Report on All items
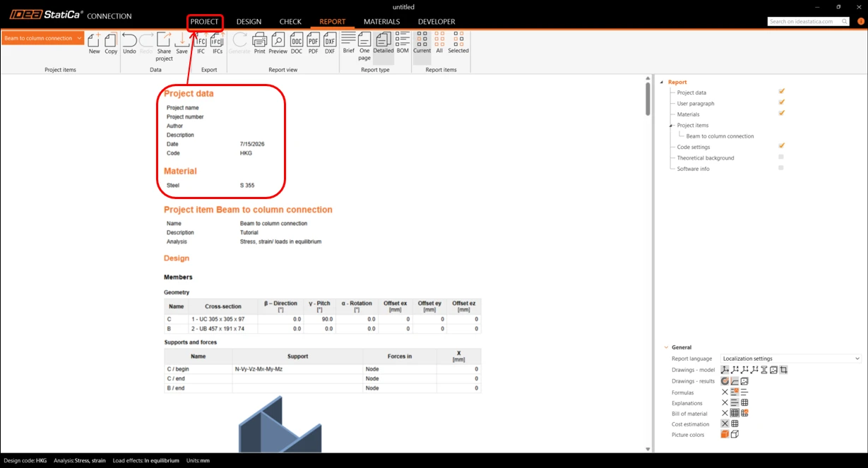 tap(439, 43)
